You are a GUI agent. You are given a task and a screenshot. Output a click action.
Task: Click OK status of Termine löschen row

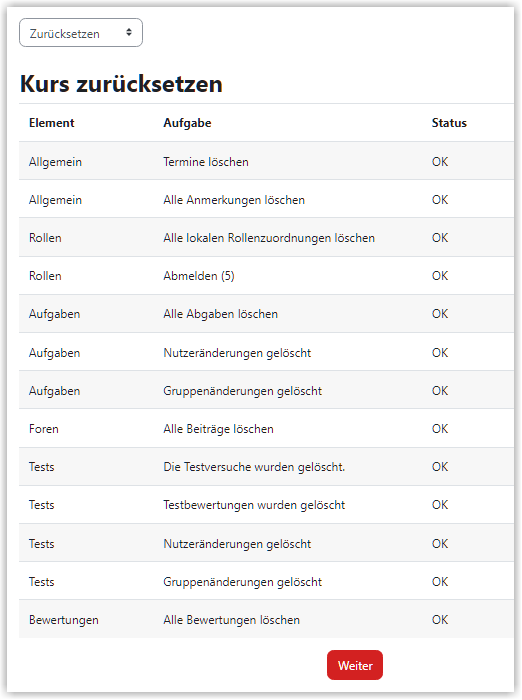click(440, 162)
